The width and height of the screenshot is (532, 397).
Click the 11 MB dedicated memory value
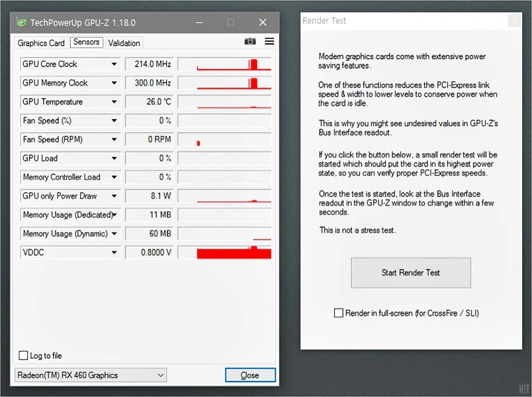tap(149, 215)
